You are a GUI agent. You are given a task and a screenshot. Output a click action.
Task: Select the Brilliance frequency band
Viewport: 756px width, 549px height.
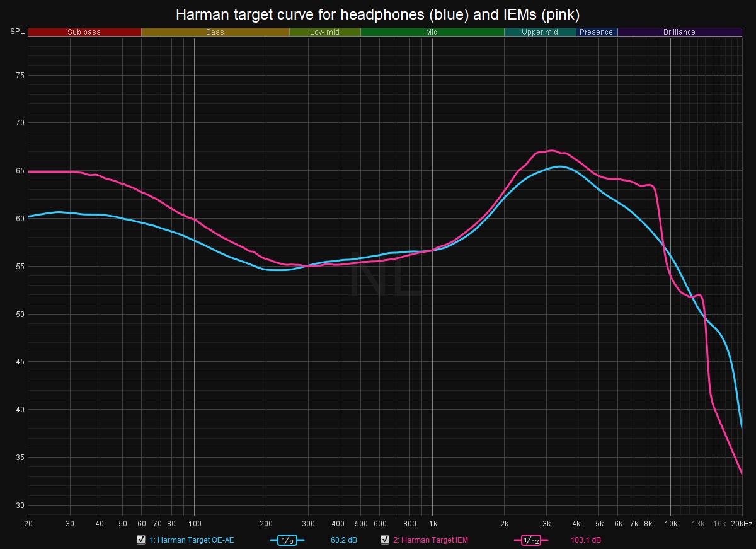click(x=679, y=32)
